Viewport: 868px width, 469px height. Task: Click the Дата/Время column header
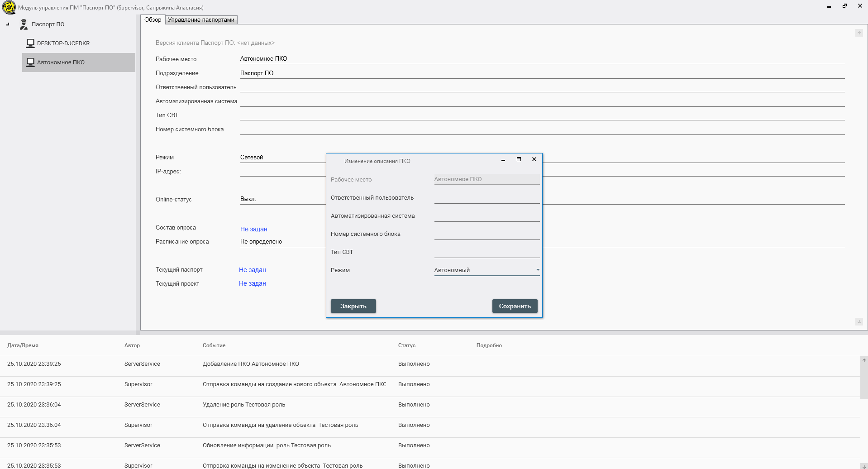click(x=23, y=345)
